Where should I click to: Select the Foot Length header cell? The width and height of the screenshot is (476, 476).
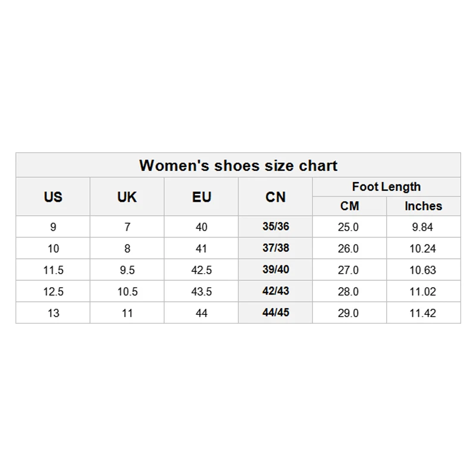coord(386,187)
